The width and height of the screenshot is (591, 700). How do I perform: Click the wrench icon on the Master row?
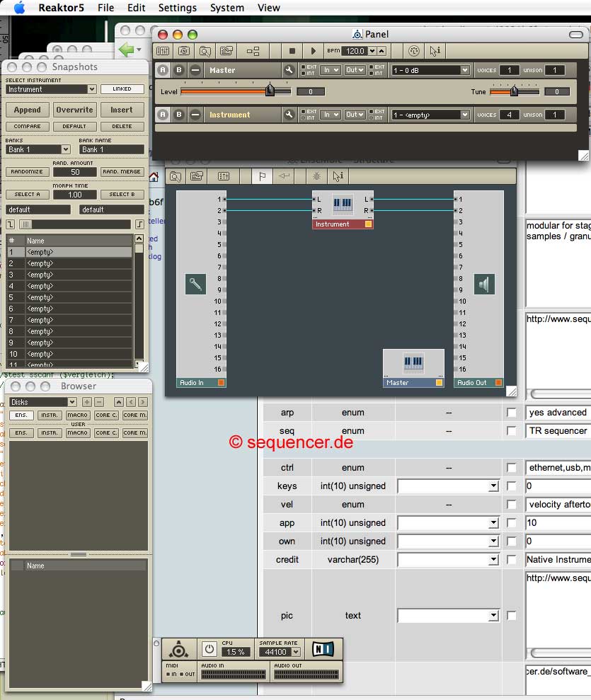tap(289, 70)
